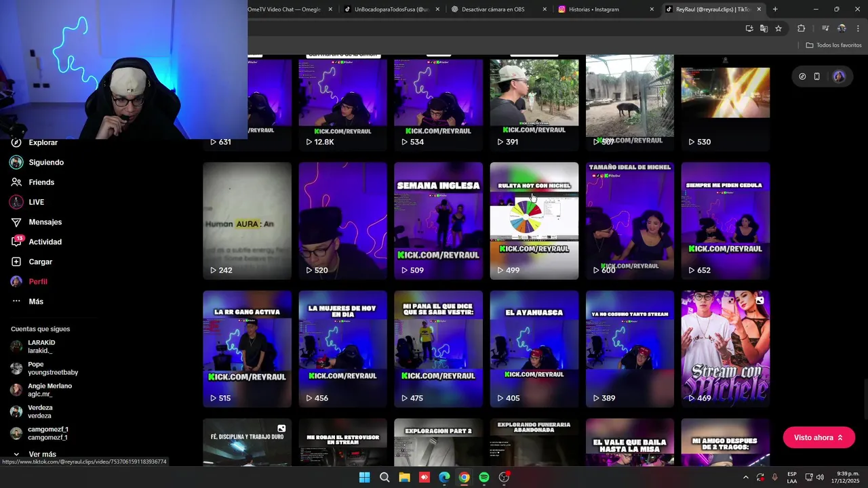Open the volume control in the tray

pyautogui.click(x=819, y=477)
